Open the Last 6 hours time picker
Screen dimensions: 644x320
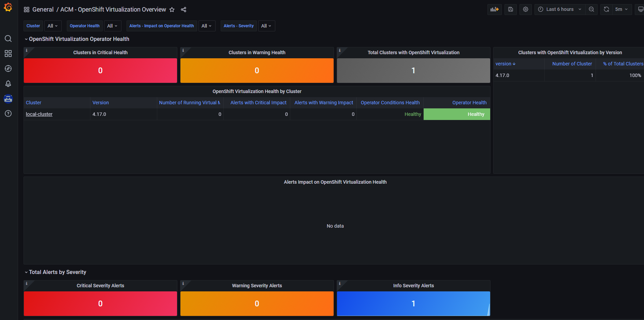pos(560,9)
